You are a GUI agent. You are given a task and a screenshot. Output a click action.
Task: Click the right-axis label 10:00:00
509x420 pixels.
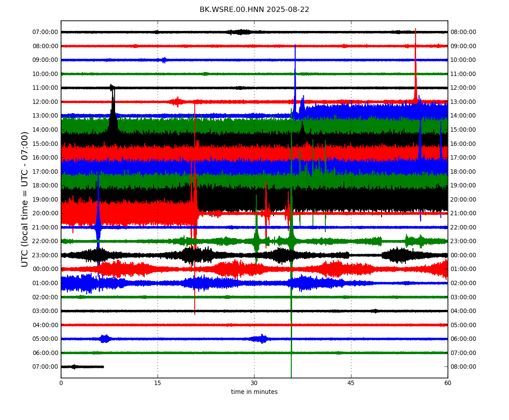point(463,60)
